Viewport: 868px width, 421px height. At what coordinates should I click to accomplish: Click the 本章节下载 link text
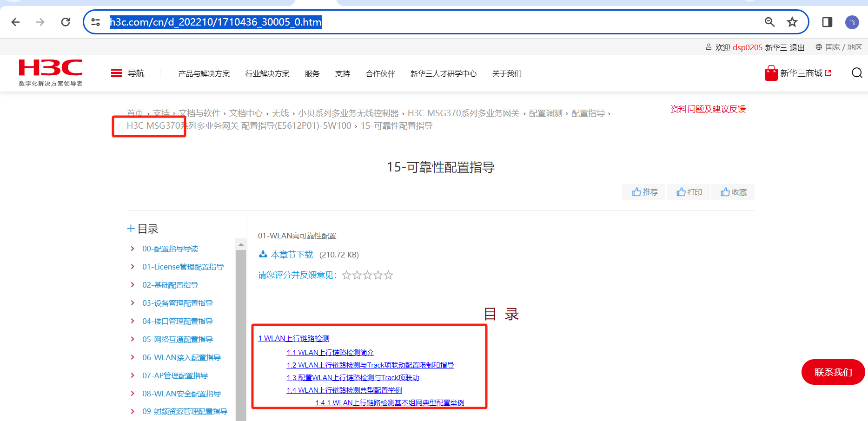(x=292, y=255)
